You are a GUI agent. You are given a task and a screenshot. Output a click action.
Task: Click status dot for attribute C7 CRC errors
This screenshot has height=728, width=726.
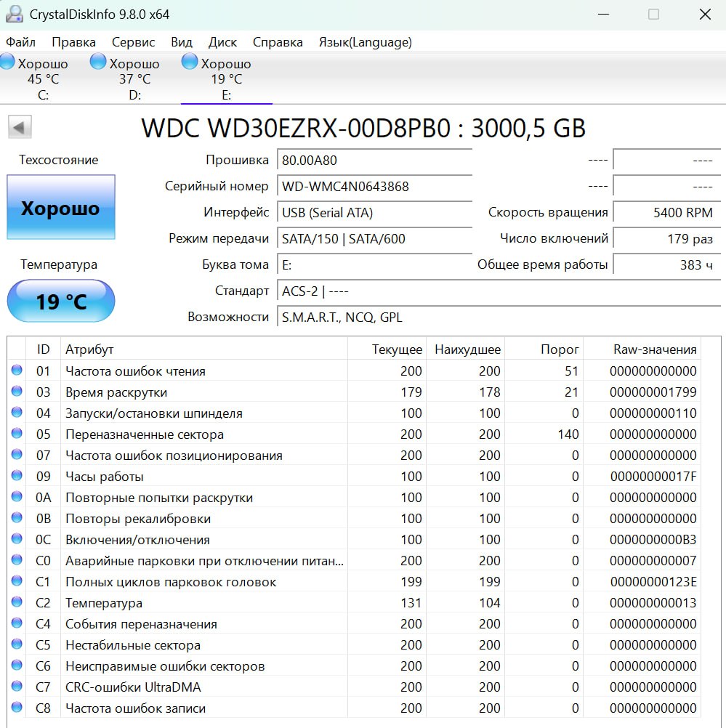[17, 686]
